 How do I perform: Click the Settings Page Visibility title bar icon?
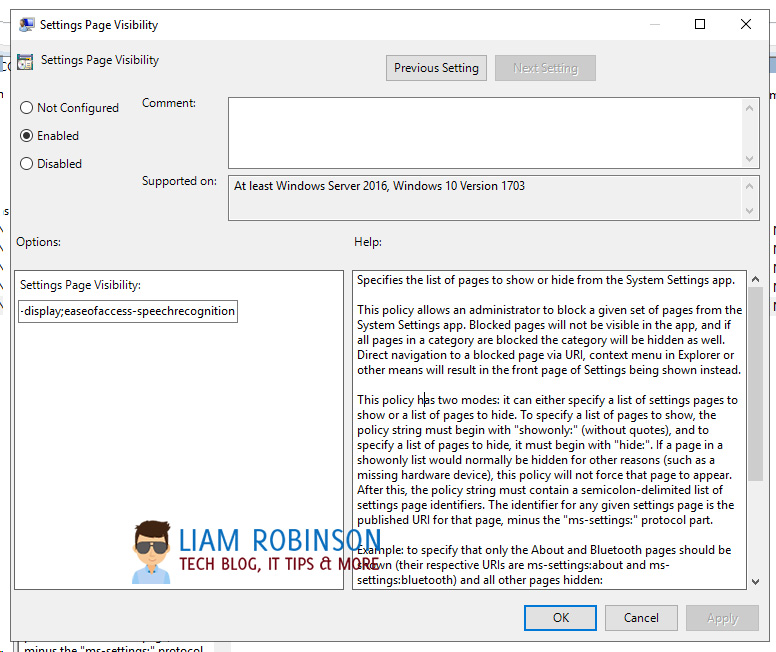27,24
